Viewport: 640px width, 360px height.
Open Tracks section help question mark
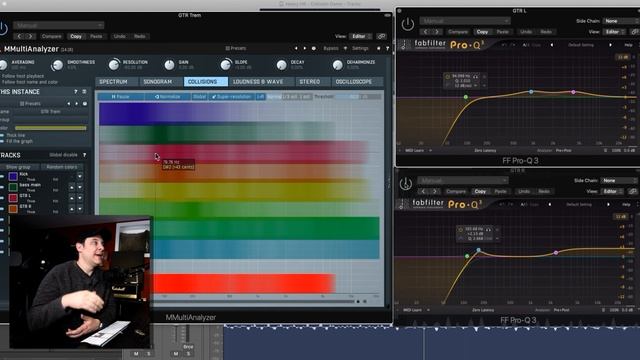[84, 155]
